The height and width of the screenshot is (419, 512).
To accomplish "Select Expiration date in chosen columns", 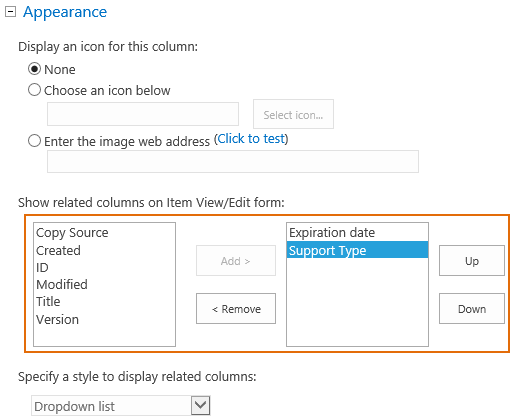I will 357,233.
